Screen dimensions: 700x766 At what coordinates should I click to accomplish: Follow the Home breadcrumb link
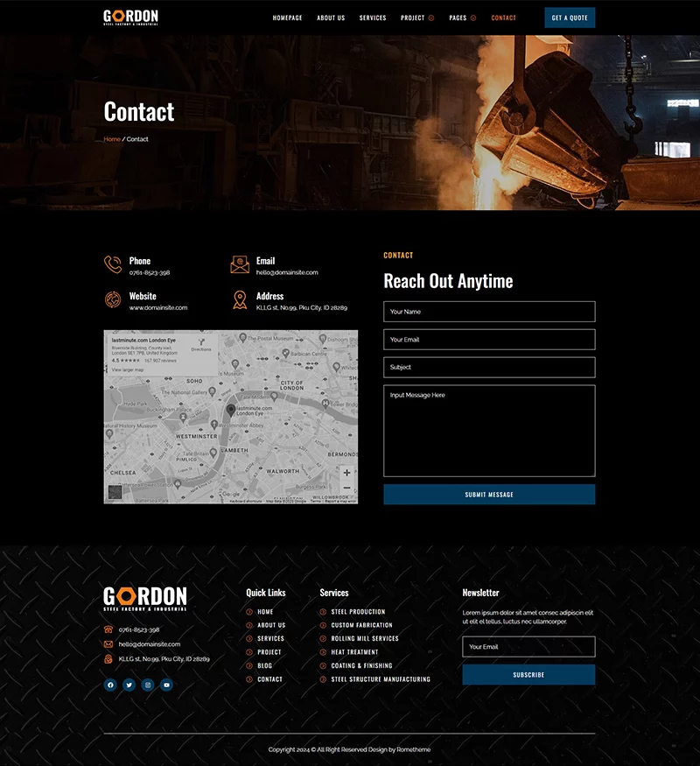click(112, 139)
